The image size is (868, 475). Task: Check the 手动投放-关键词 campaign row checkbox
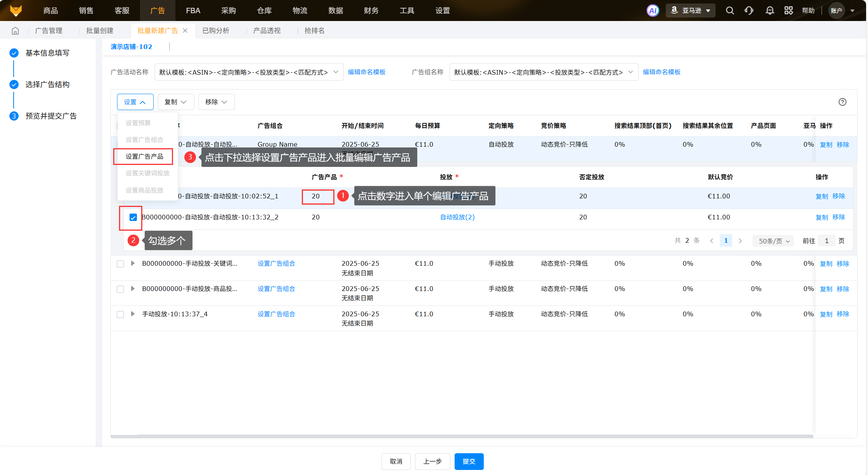[x=121, y=264]
